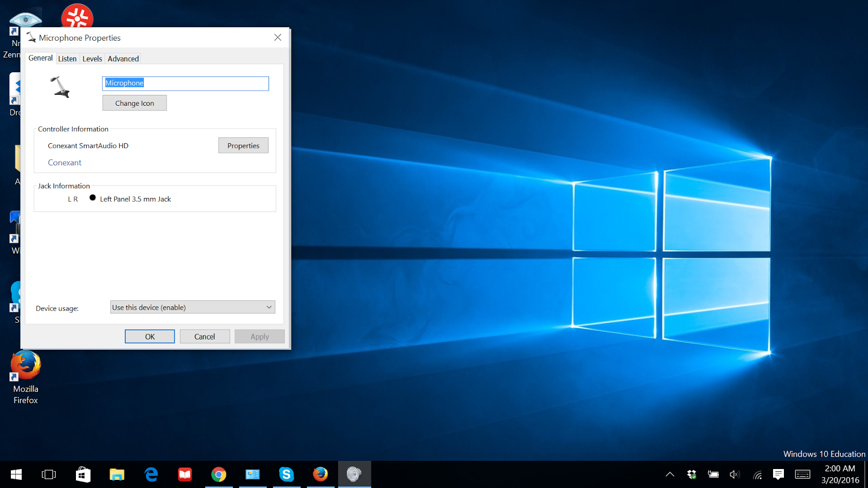Select the Microphone name text field
Image resolution: width=868 pixels, height=488 pixels.
(185, 83)
